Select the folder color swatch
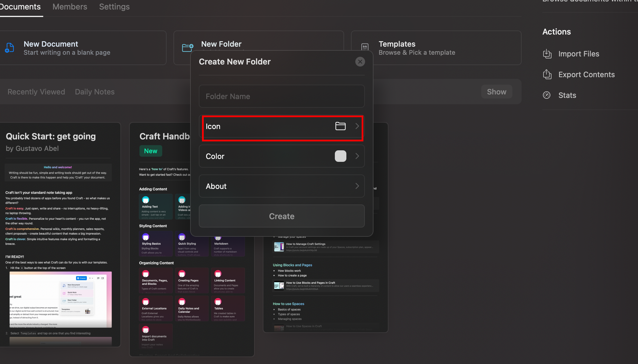This screenshot has width=638, height=364. click(340, 156)
